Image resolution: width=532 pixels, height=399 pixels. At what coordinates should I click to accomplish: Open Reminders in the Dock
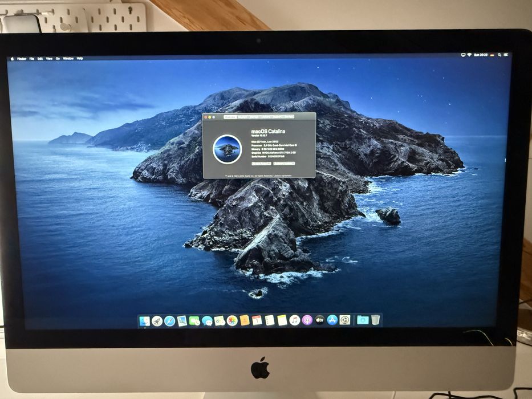269,320
